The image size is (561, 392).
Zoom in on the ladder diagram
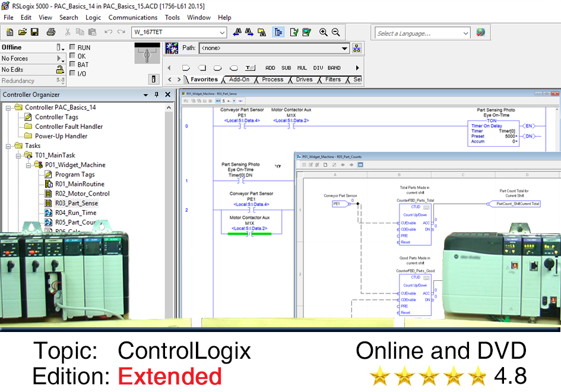pos(322,31)
